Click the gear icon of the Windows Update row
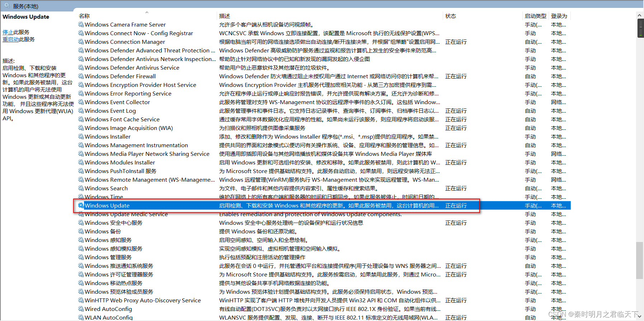 [81, 206]
